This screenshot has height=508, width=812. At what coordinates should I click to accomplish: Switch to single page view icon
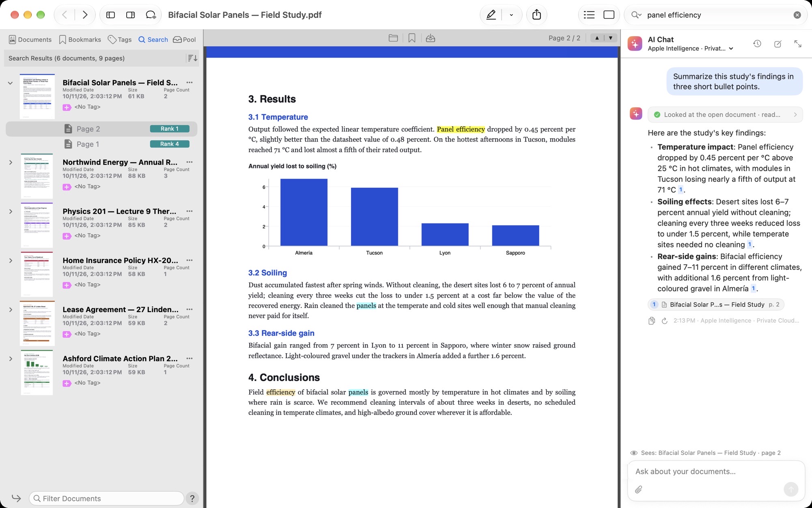(x=609, y=15)
